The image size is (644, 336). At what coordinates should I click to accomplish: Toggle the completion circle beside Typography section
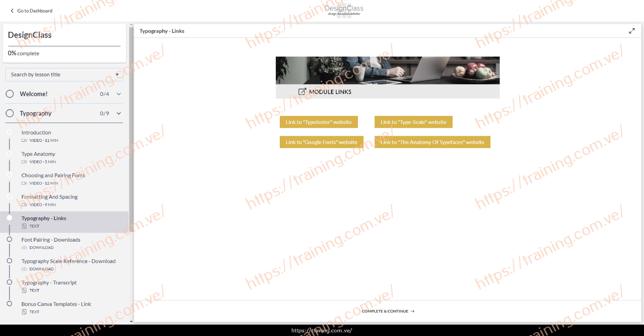click(x=10, y=113)
